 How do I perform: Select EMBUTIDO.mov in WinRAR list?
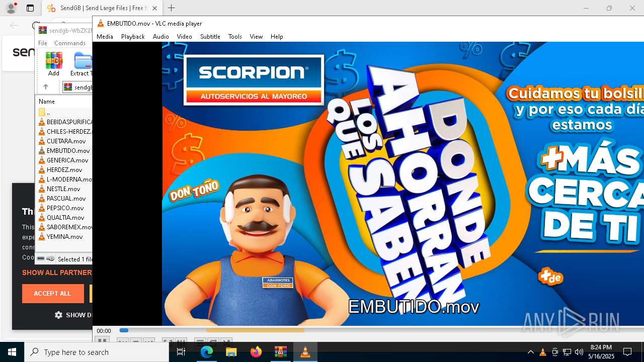[65, 150]
